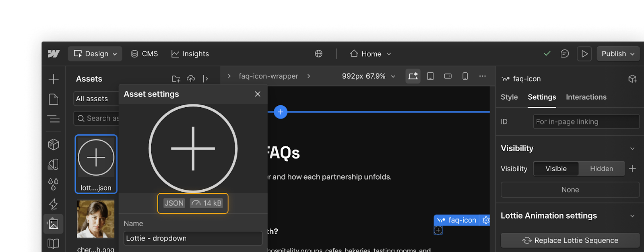Open the faq-icon element settings gear
Screen dimensions: 644x252
click(486, 220)
